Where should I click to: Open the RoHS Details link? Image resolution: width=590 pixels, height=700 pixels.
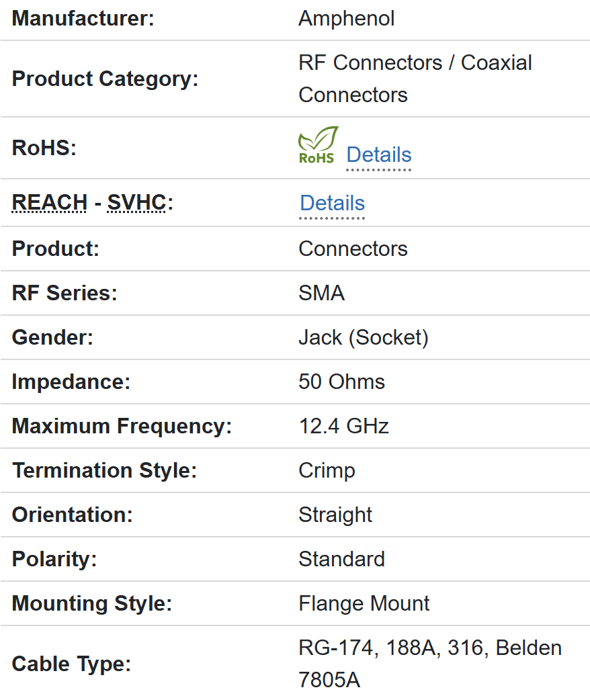[378, 155]
